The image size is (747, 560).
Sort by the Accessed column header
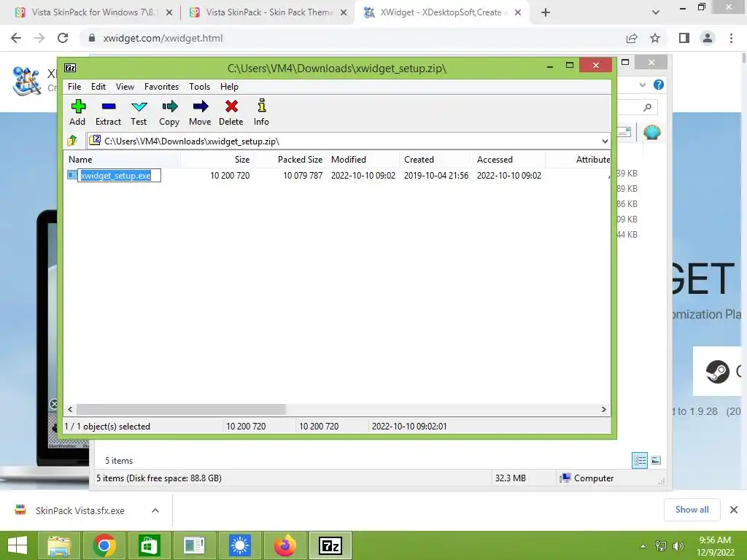508,160
